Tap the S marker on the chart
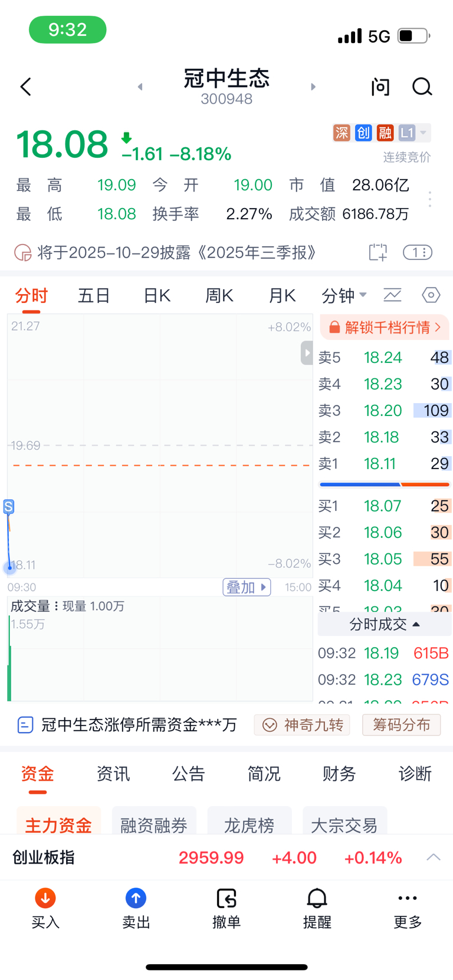Image resolution: width=453 pixels, height=980 pixels. (8, 506)
